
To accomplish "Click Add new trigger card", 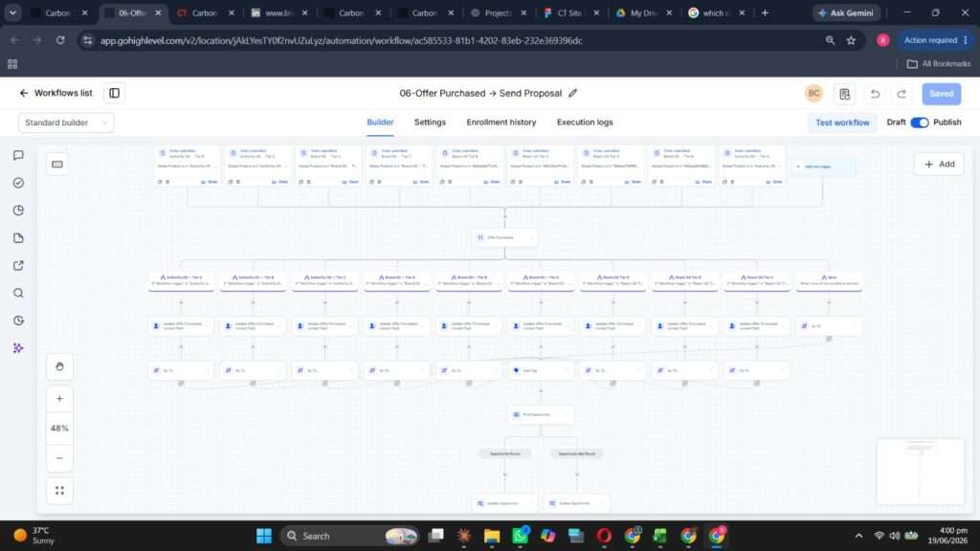I will click(822, 166).
